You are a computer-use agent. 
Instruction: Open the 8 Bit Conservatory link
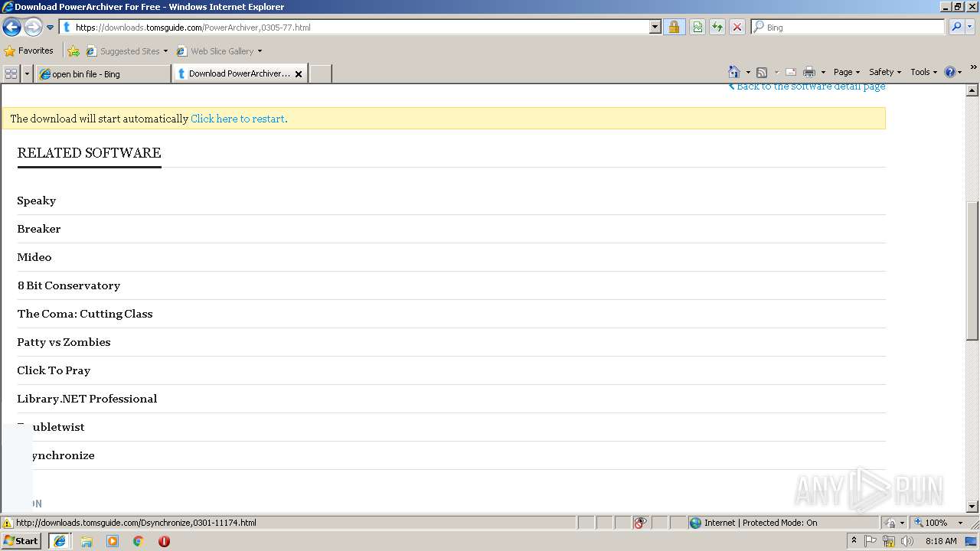[x=69, y=285]
